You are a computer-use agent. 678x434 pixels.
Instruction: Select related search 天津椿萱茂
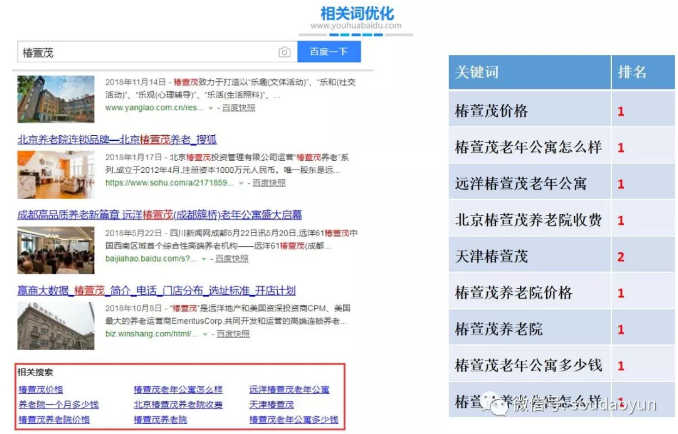click(x=271, y=404)
